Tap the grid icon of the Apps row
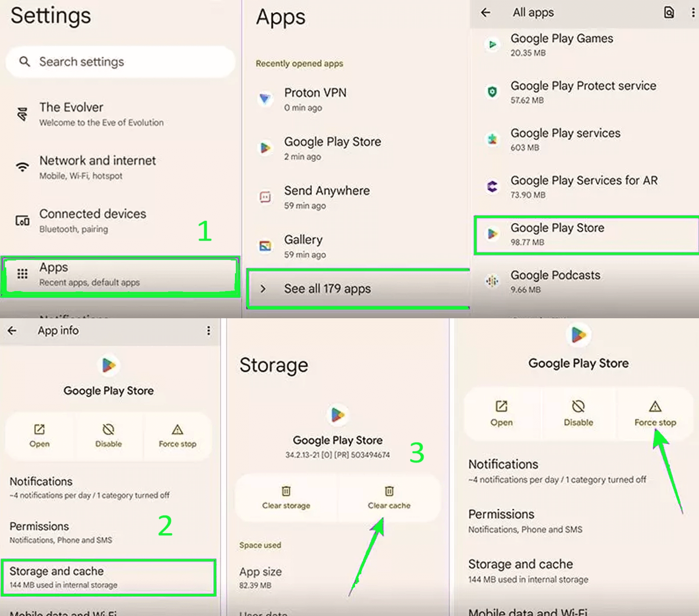The height and width of the screenshot is (616, 699). coord(22,274)
